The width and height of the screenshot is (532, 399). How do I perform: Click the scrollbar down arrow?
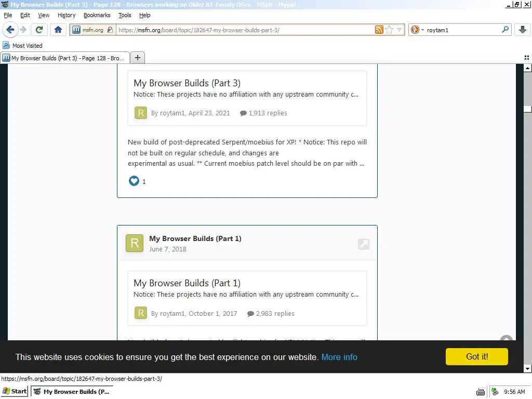click(527, 369)
